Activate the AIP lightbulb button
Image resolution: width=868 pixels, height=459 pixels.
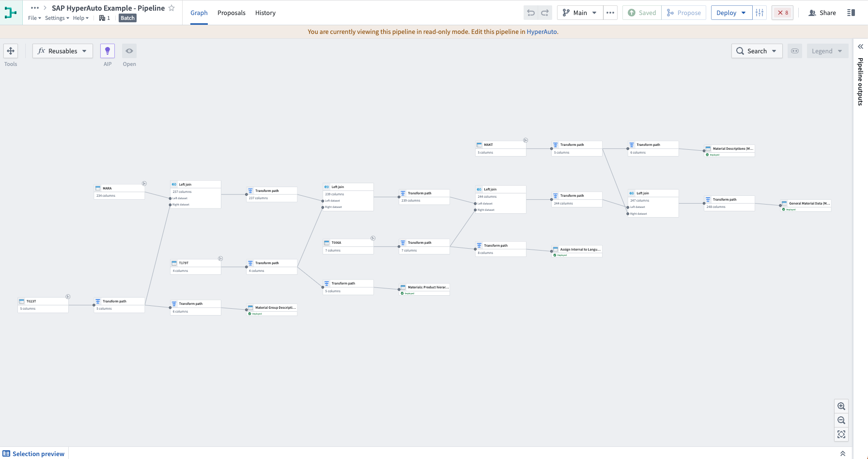(x=108, y=51)
